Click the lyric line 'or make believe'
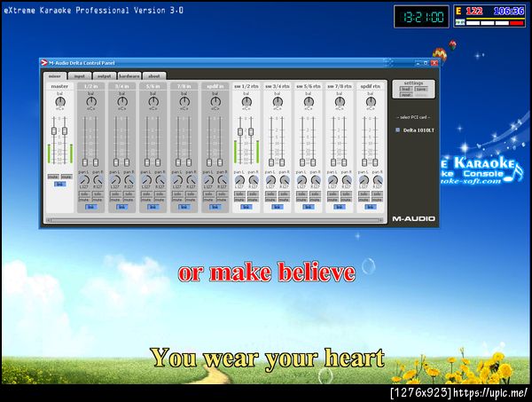Screen dimensions: 532x402 267,272
